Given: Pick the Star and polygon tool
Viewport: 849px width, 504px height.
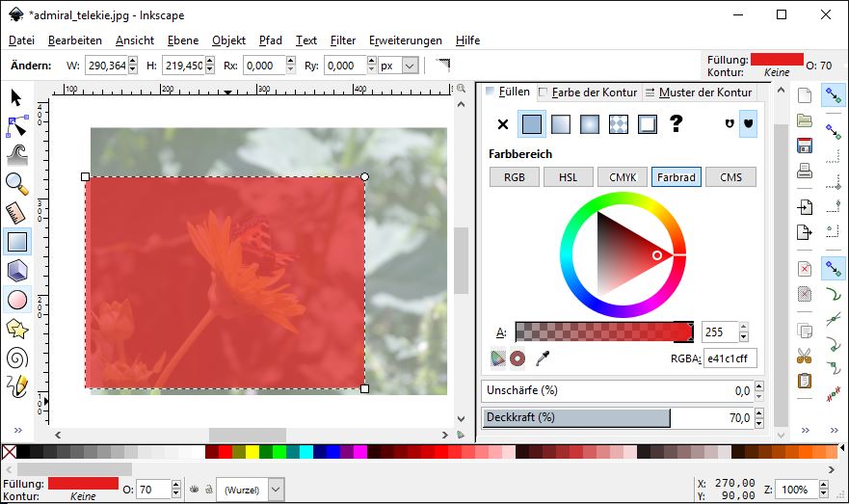Looking at the screenshot, I should [x=17, y=329].
